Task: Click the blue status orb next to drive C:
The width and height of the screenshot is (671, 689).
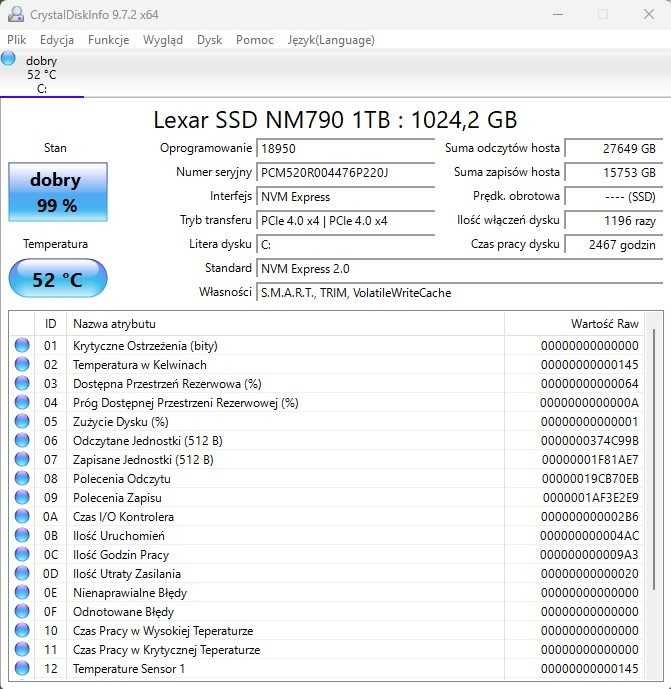Action: pos(8,58)
